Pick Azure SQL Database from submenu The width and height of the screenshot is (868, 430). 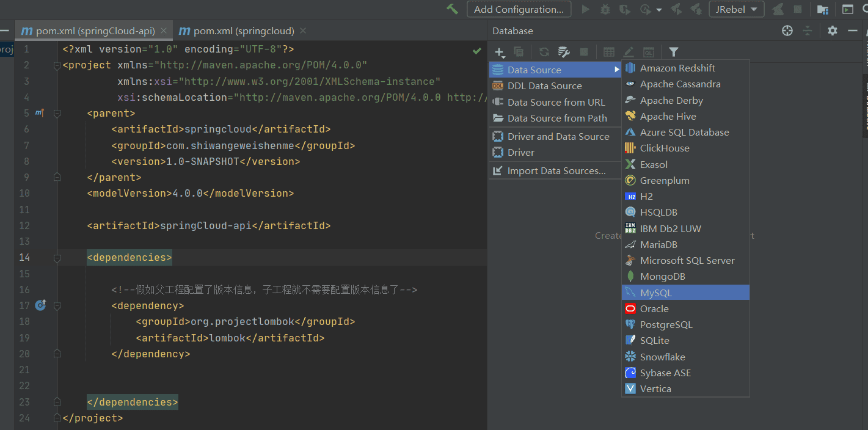[x=685, y=133]
